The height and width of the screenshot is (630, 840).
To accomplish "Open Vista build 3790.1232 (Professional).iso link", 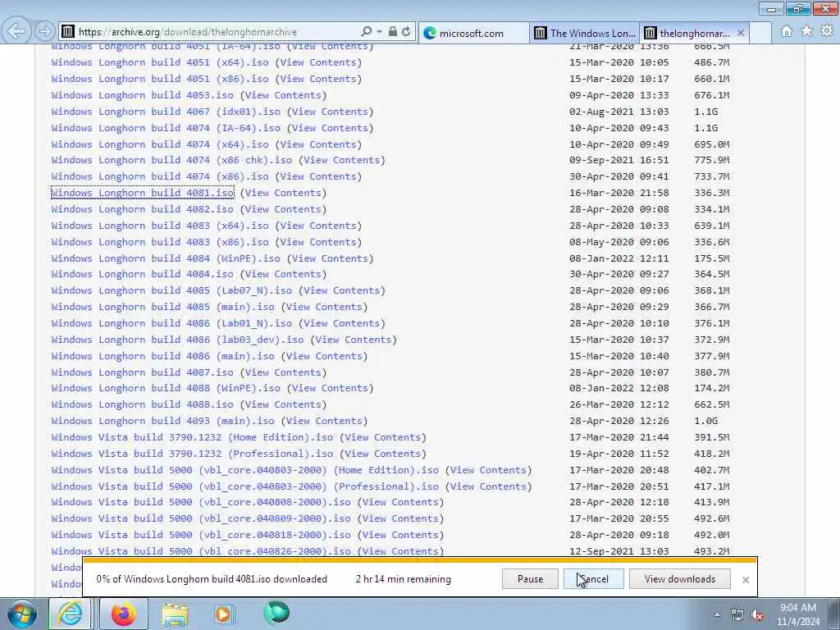I will click(x=192, y=454).
